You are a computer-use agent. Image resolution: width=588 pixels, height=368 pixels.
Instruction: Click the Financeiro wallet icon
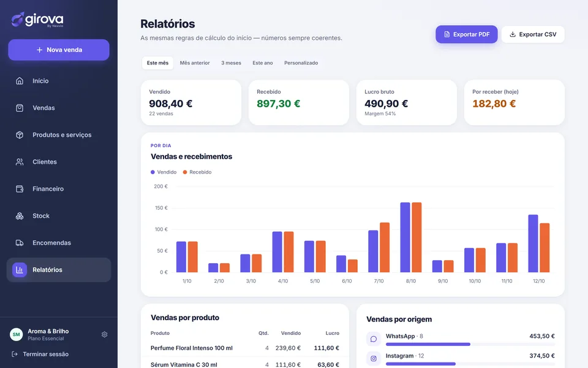pos(20,189)
